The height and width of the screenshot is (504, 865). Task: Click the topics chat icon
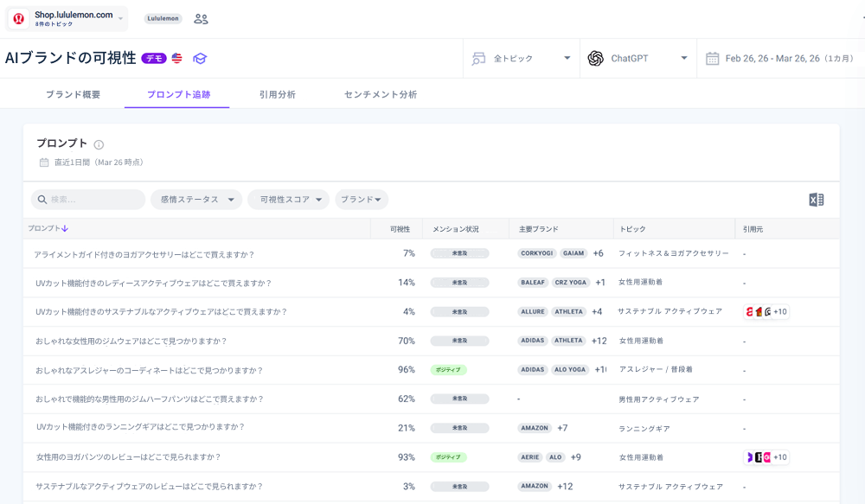[478, 59]
